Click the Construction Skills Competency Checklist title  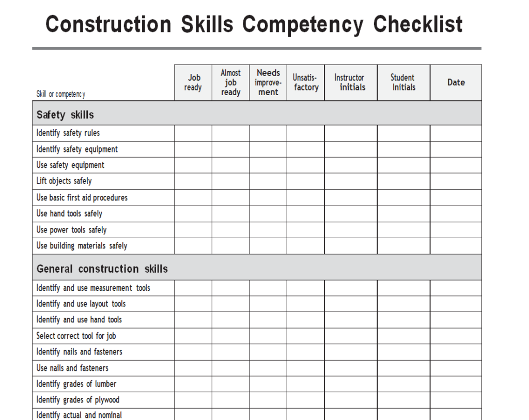(x=254, y=25)
